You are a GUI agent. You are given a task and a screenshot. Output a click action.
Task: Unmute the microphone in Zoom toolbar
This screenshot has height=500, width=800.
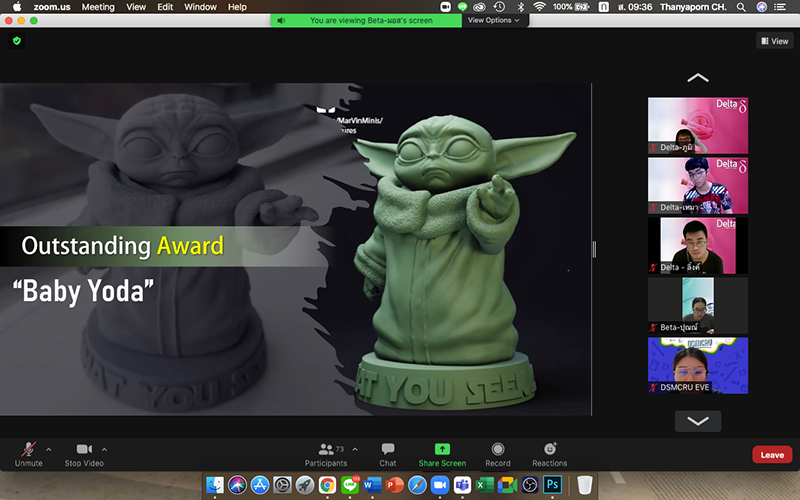click(x=29, y=455)
